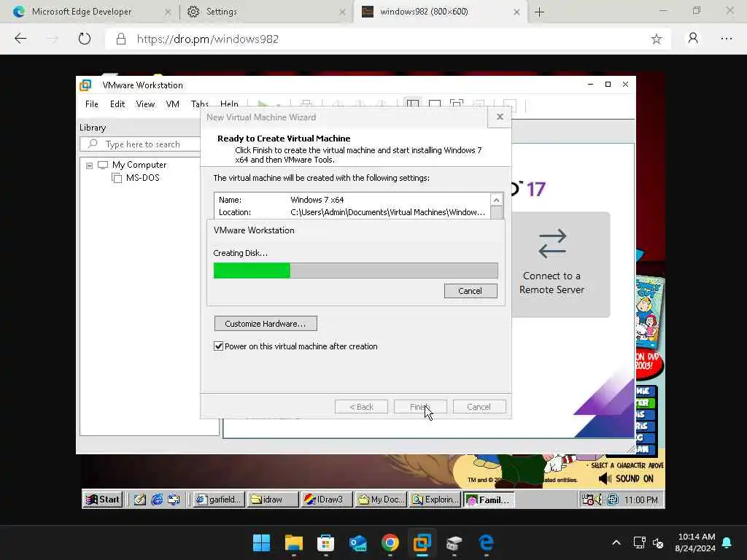The height and width of the screenshot is (560, 747).
Task: Open the power options dropdown arrow beside play
Action: point(278,104)
